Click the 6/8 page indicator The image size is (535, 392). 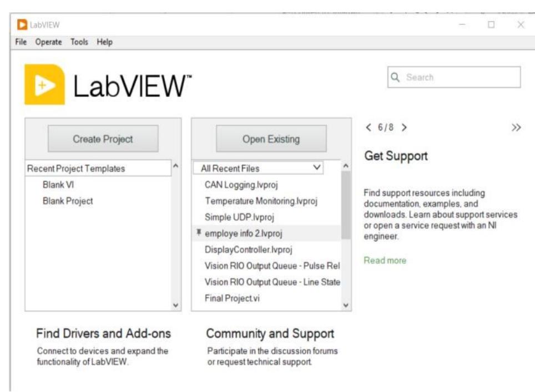point(386,128)
